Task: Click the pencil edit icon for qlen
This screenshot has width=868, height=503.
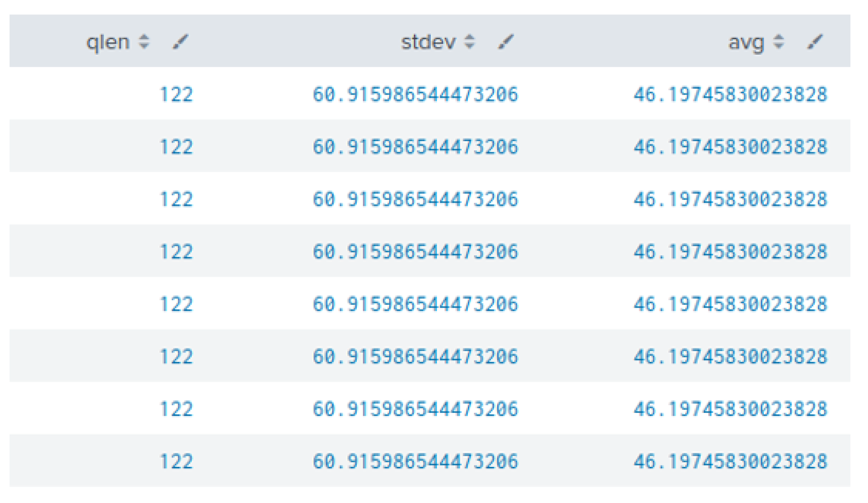Action: click(x=180, y=42)
